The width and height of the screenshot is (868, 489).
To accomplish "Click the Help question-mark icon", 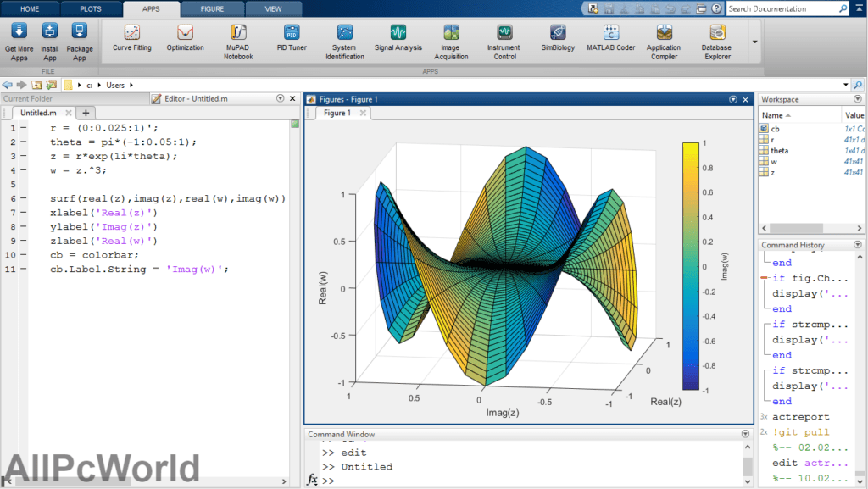I will point(716,8).
